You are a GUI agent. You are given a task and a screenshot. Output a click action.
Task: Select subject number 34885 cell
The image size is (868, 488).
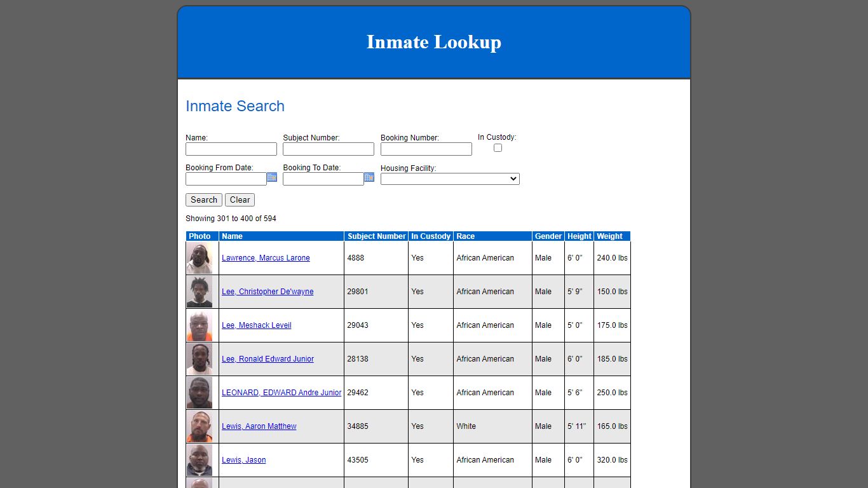click(x=376, y=426)
